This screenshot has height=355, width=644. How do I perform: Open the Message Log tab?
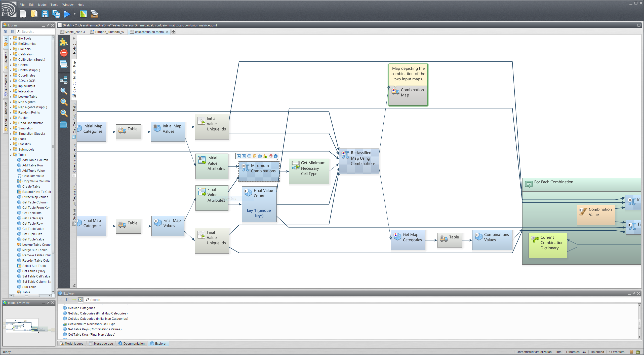(x=103, y=344)
